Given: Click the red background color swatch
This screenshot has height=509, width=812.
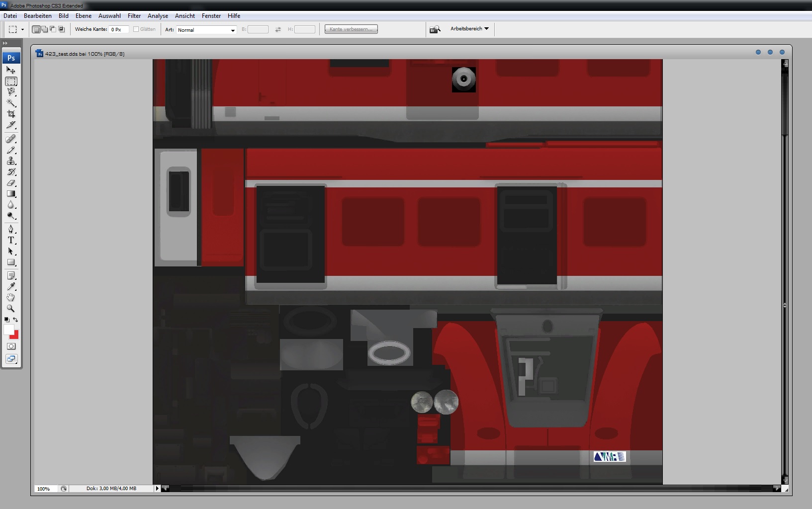Looking at the screenshot, I should (x=15, y=335).
